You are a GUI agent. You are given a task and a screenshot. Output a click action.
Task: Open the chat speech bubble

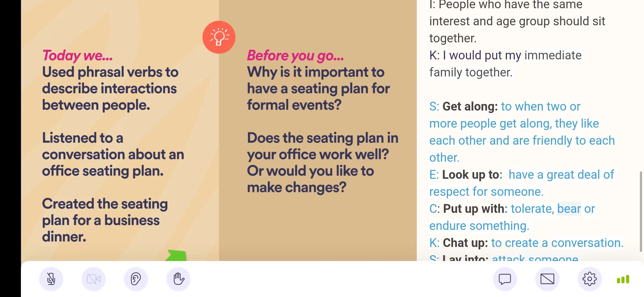(x=505, y=279)
